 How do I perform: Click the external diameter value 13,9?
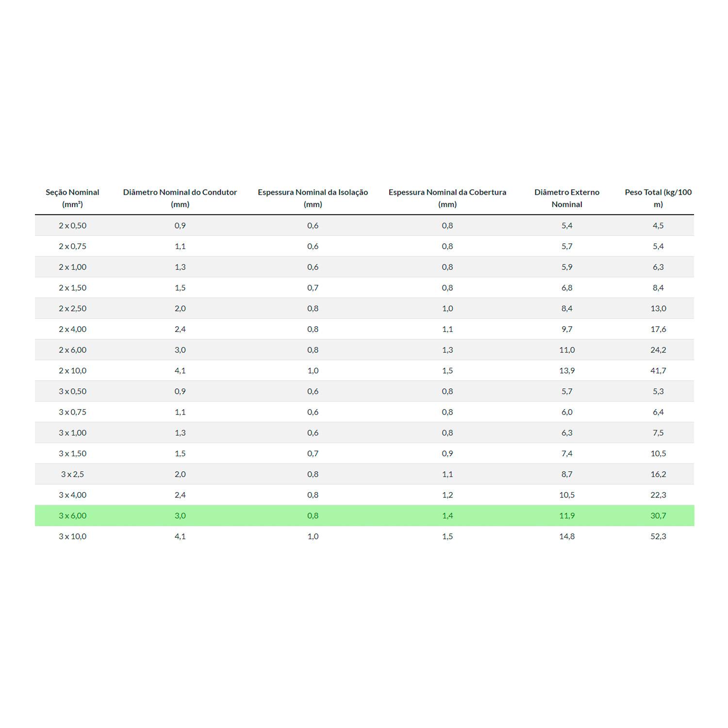point(566,370)
